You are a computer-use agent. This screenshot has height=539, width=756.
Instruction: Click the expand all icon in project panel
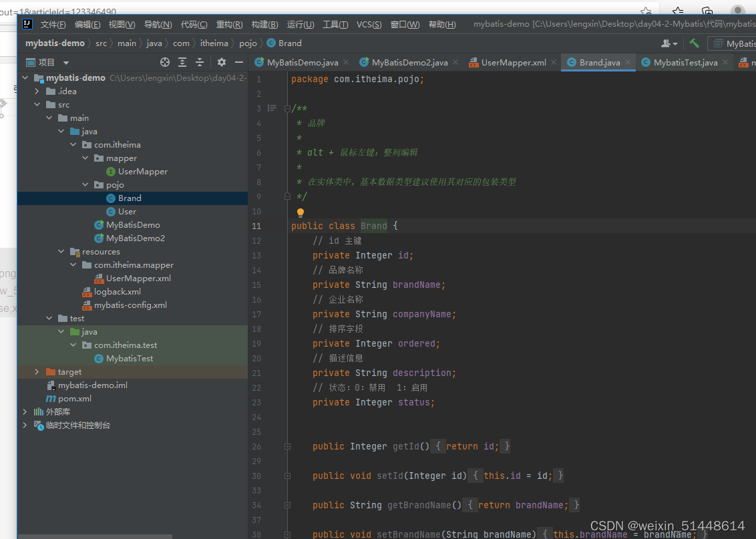tap(182, 62)
